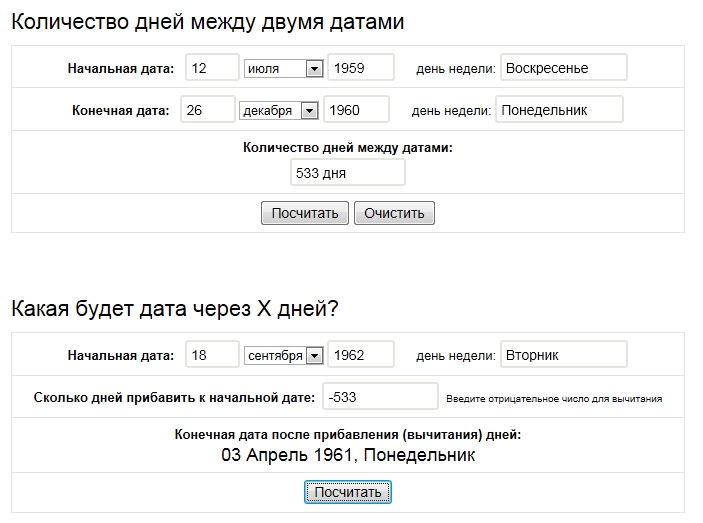Focus the year field showing 1962
Viewport: 703px width, 523px height.
360,355
